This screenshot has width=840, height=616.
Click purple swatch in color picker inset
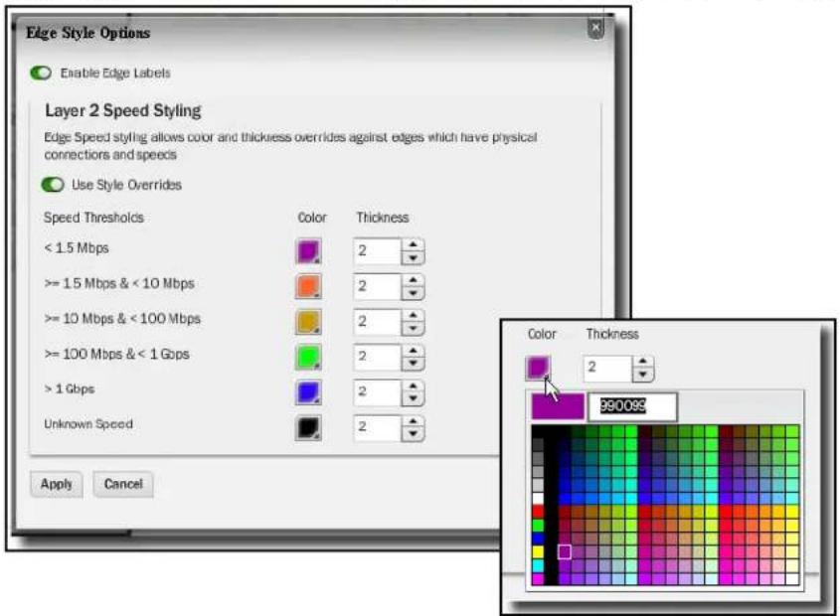click(x=538, y=368)
